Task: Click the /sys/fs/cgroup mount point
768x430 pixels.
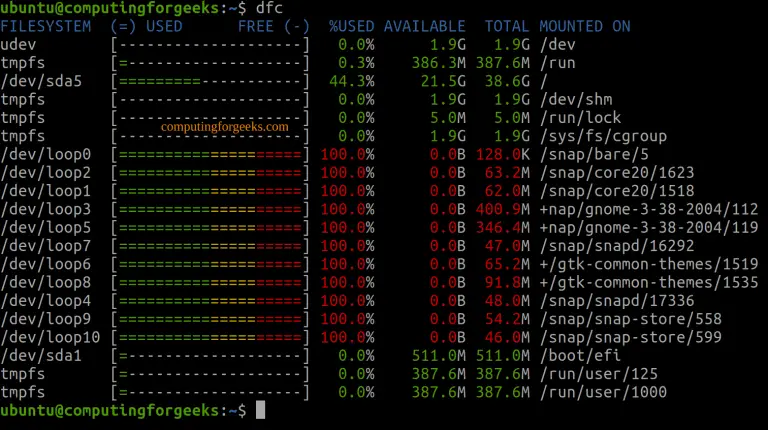Action: pyautogui.click(x=603, y=136)
